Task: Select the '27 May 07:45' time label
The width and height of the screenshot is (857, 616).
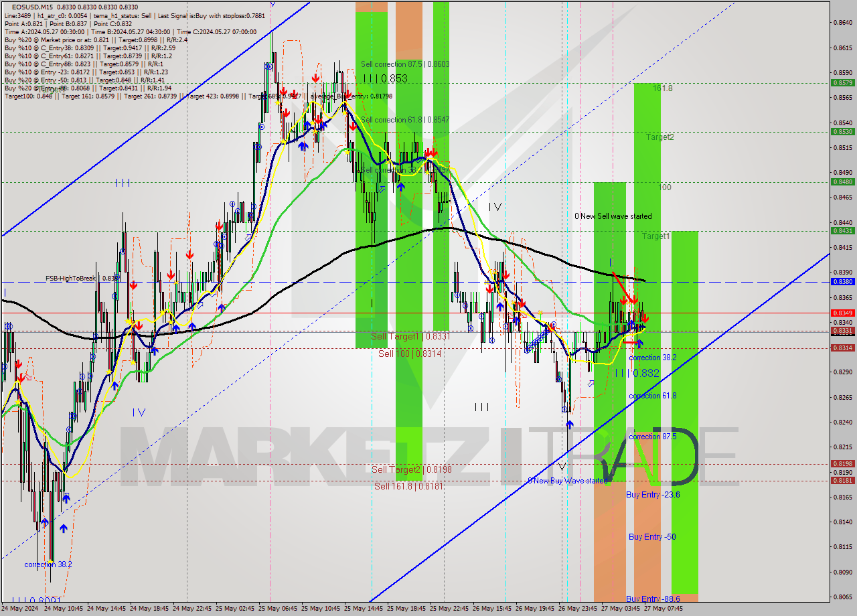Action: point(664,609)
